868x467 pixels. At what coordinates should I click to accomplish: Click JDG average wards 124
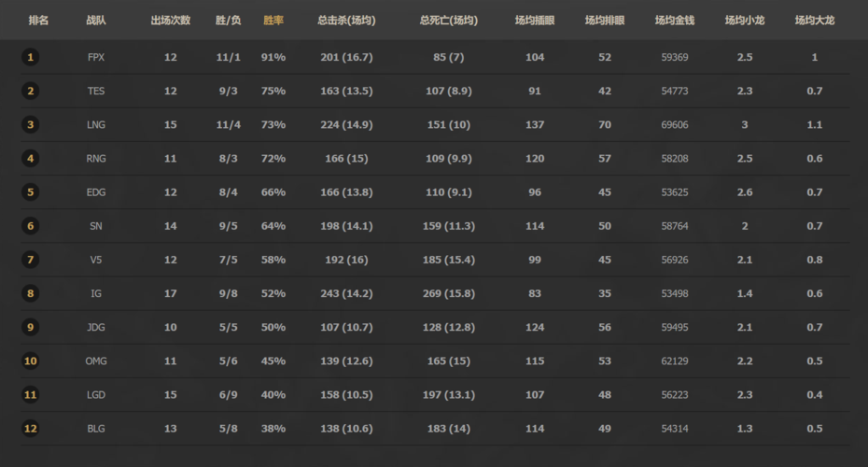pos(535,328)
